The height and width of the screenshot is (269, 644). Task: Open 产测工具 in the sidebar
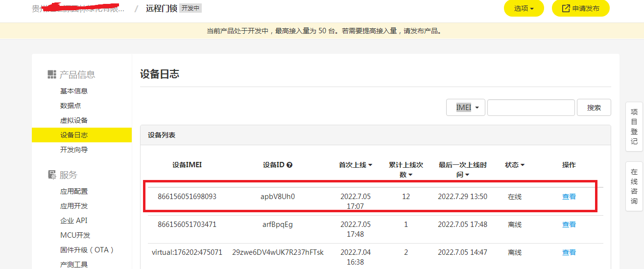click(74, 264)
